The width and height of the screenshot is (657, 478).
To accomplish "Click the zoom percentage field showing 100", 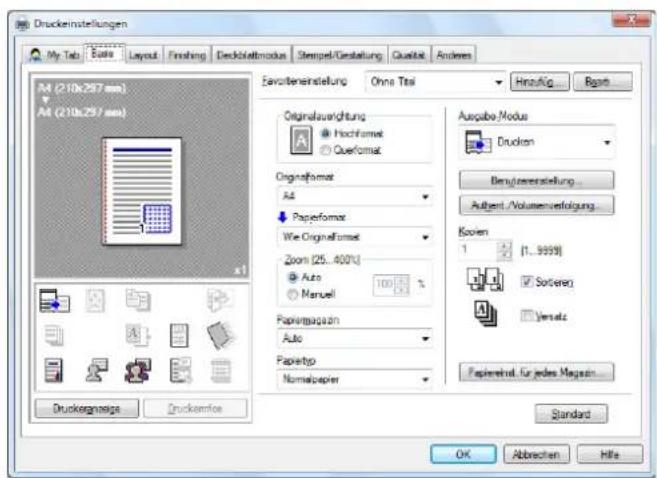I will tap(385, 285).
